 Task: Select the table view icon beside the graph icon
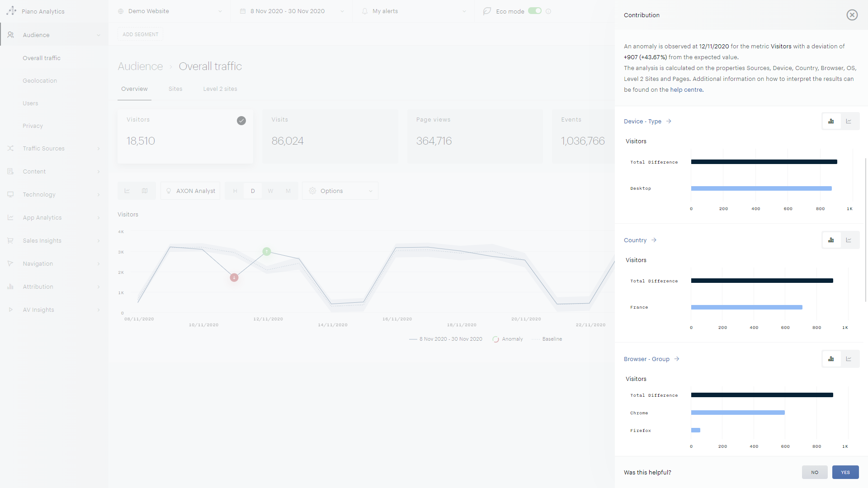(145, 191)
